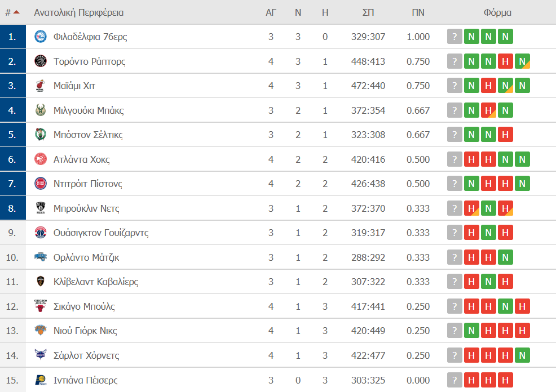Click the Atlanta Hawks logo icon
The image size is (556, 392).
pyautogui.click(x=41, y=159)
